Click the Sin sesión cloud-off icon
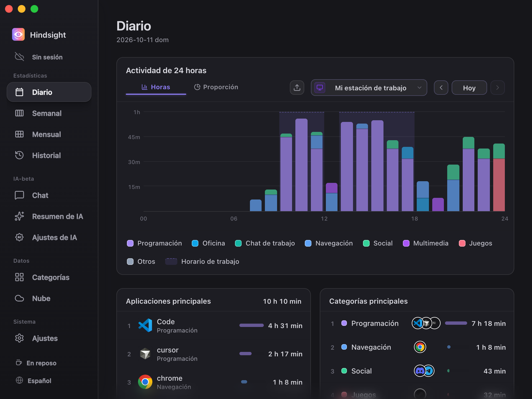Viewport: 532px width, 399px height. coord(19,57)
